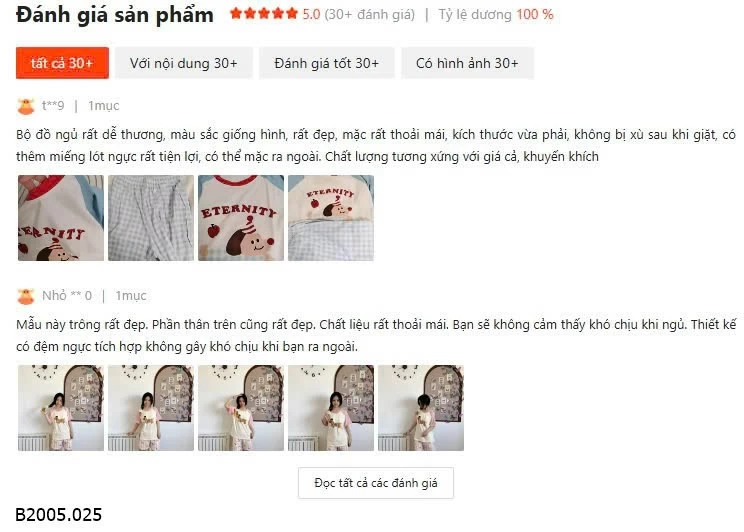Click 'Đọc tất cả các đánh giá' button

click(376, 483)
